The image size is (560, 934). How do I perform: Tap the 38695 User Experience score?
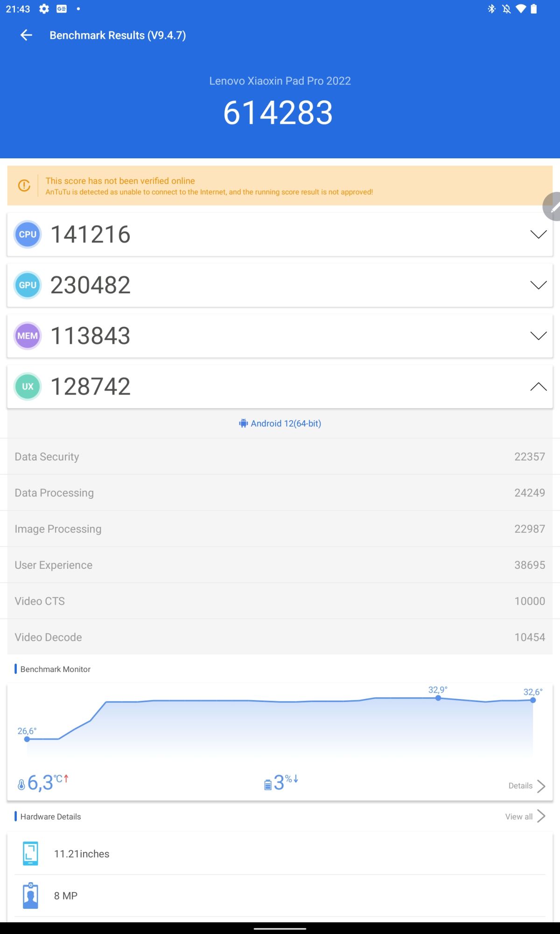(x=530, y=565)
